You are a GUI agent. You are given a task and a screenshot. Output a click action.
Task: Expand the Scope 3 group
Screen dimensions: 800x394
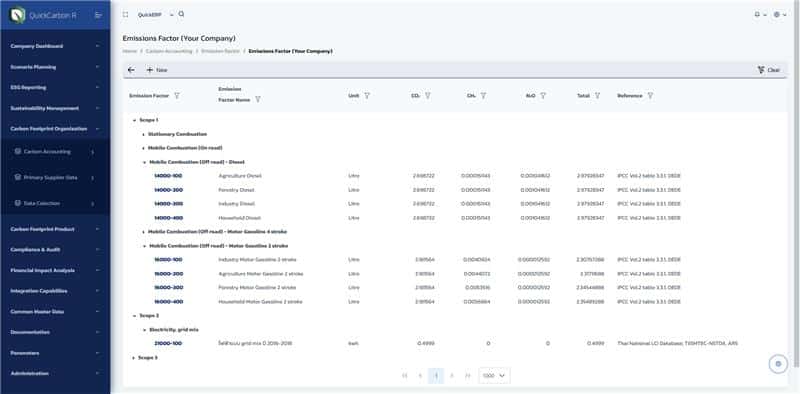coord(134,358)
